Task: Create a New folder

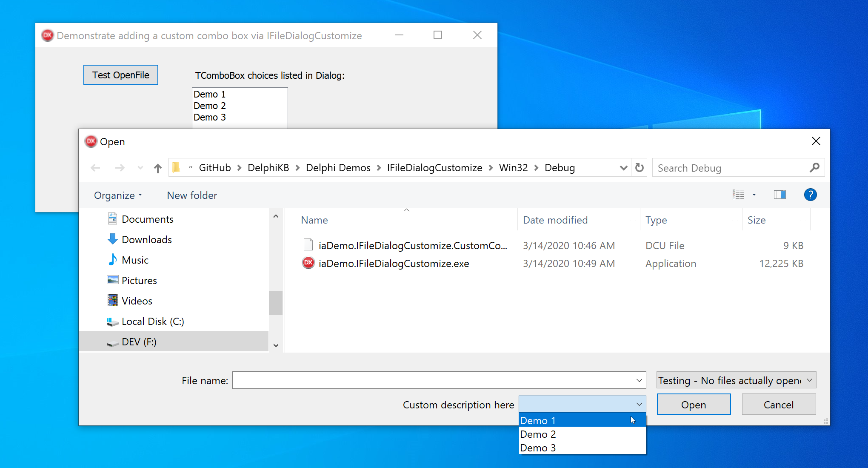Action: coord(192,195)
